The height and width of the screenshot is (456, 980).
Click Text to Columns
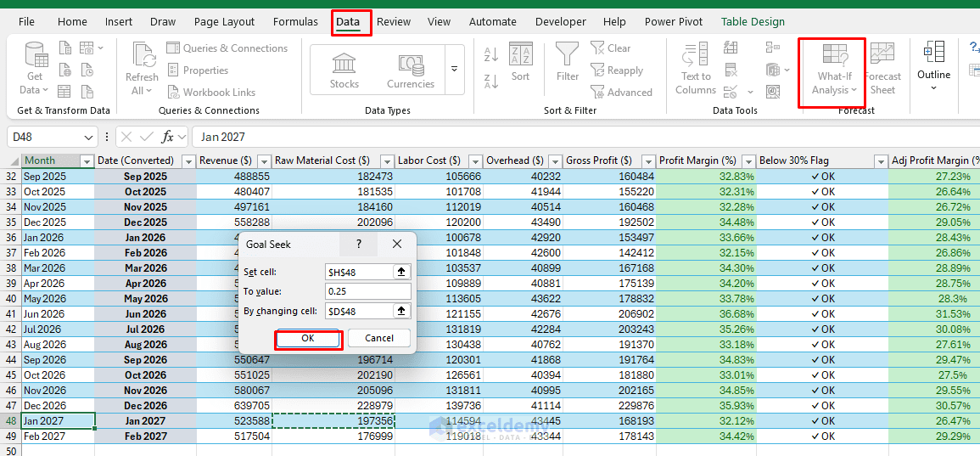click(x=696, y=68)
